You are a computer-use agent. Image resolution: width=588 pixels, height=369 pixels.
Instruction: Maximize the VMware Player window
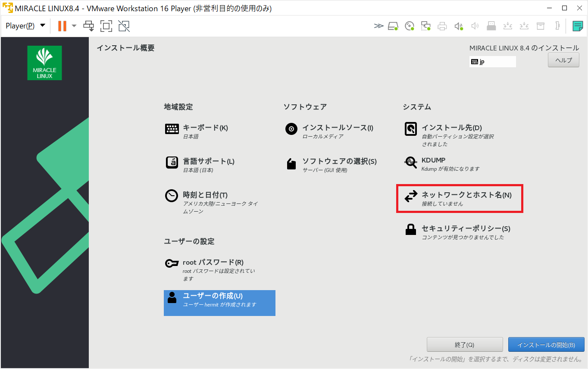[x=564, y=8]
